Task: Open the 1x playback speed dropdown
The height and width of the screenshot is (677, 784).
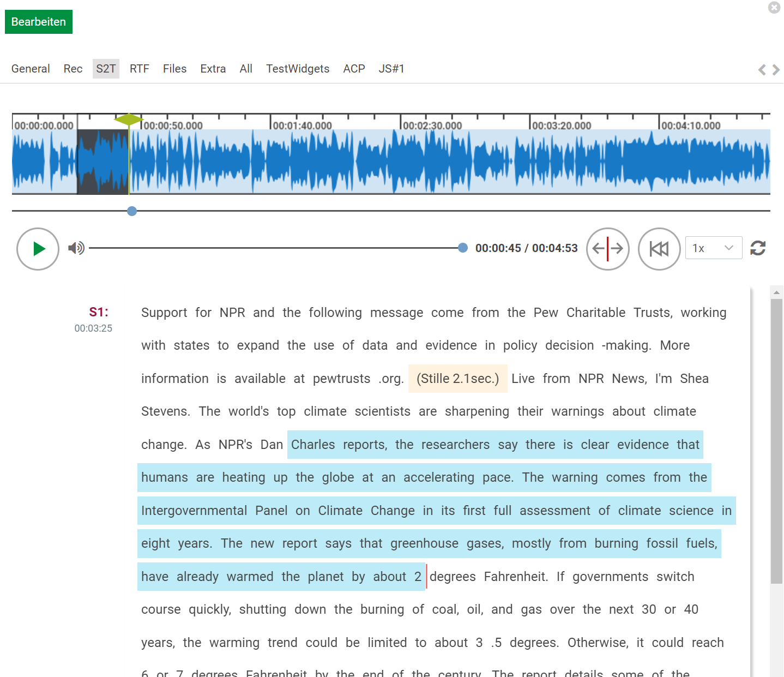Action: 713,248
